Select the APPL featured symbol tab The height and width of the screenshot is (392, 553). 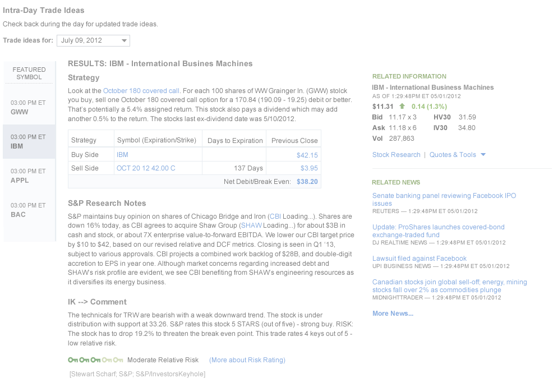click(29, 176)
